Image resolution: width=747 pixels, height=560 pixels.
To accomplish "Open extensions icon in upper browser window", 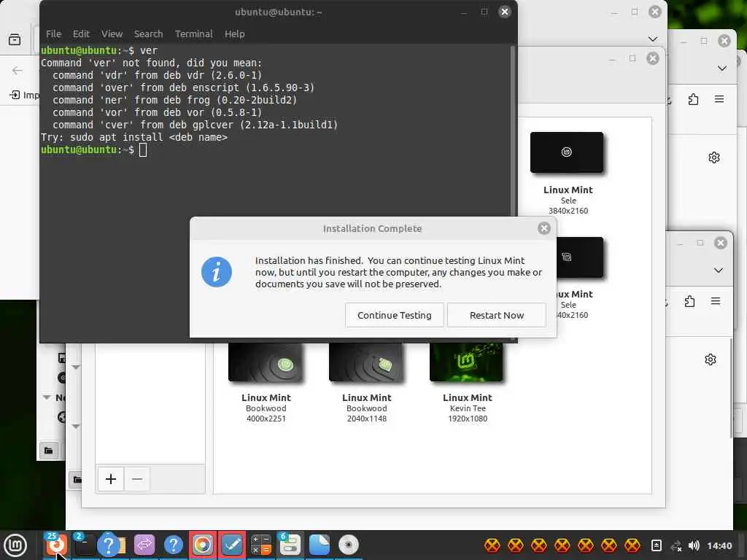I will 693,99.
